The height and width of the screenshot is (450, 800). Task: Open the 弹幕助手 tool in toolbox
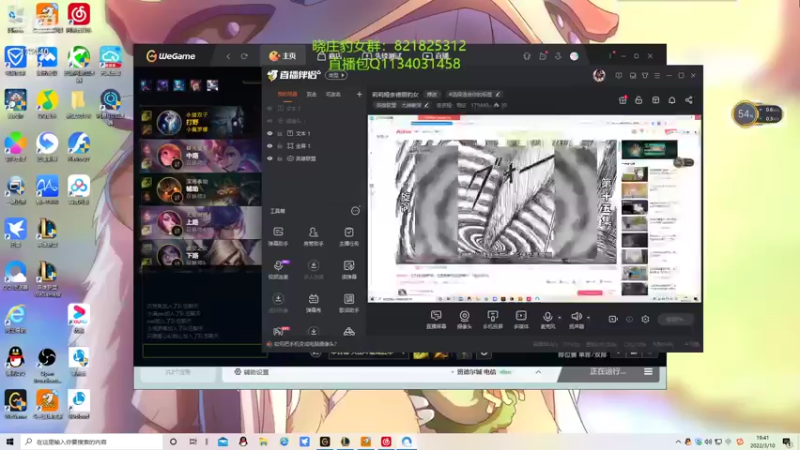tap(278, 236)
